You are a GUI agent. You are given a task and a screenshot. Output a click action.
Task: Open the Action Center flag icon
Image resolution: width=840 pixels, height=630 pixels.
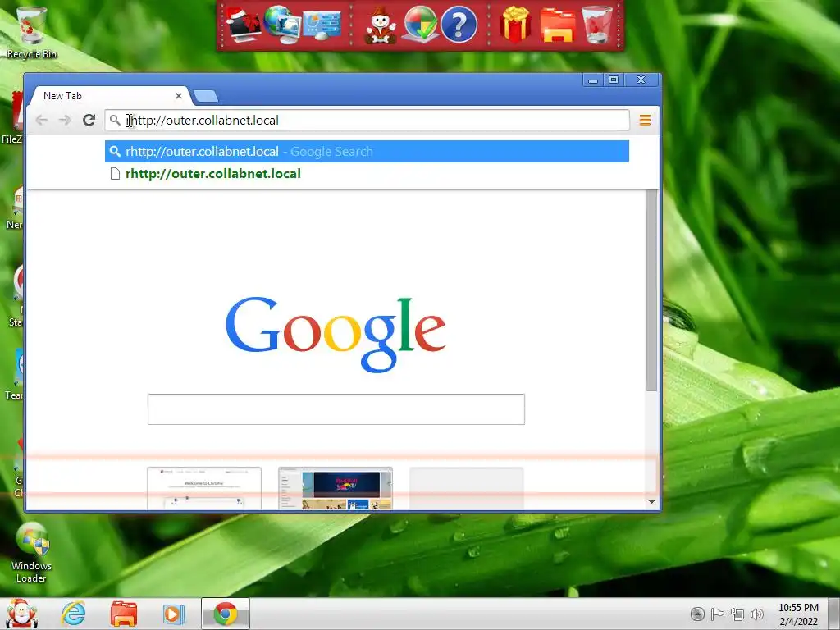[717, 614]
